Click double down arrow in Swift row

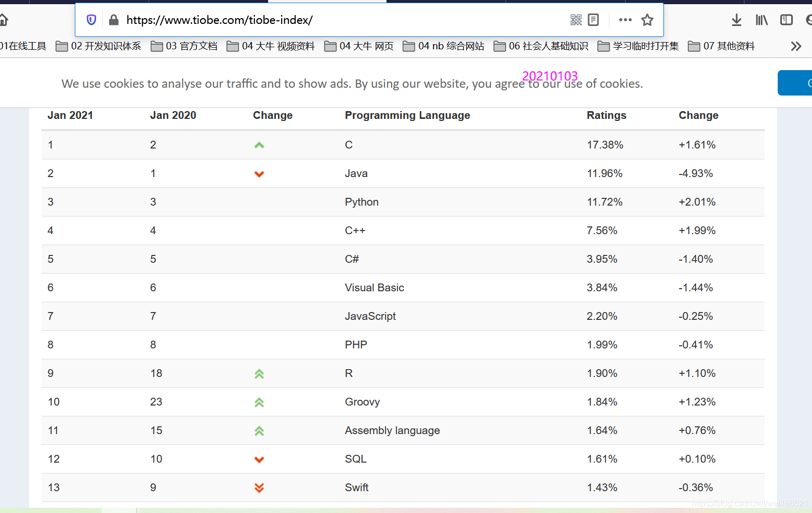coord(259,488)
